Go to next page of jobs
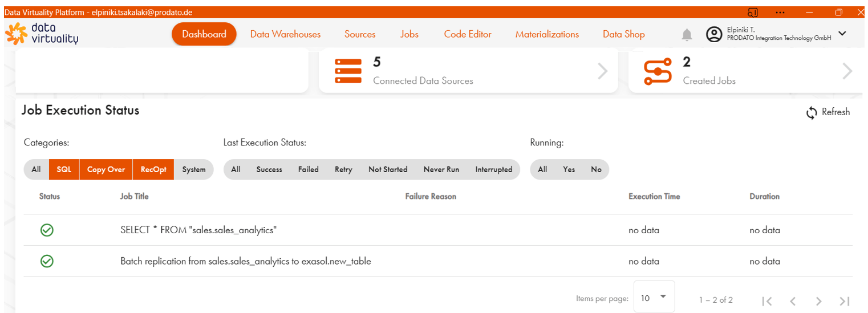 [818, 301]
